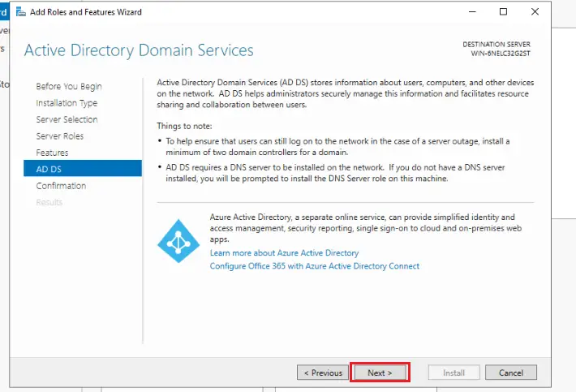The image size is (576, 392).
Task: Switch to the Server Roles step
Action: [59, 136]
